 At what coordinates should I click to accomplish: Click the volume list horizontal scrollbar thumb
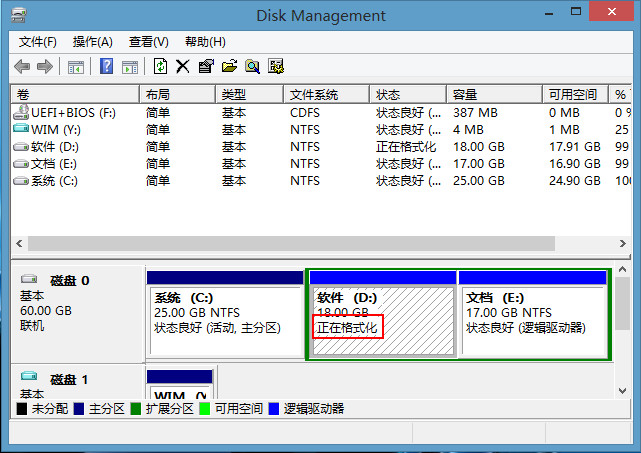tap(291, 244)
